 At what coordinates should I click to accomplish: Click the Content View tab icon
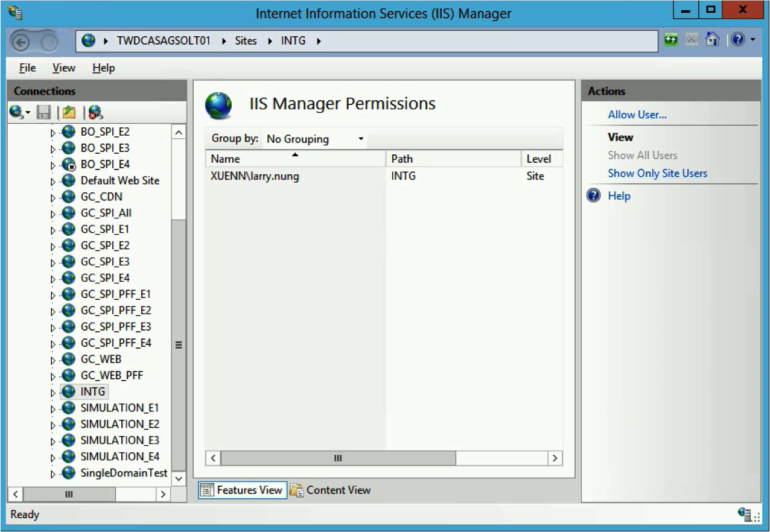tap(296, 490)
